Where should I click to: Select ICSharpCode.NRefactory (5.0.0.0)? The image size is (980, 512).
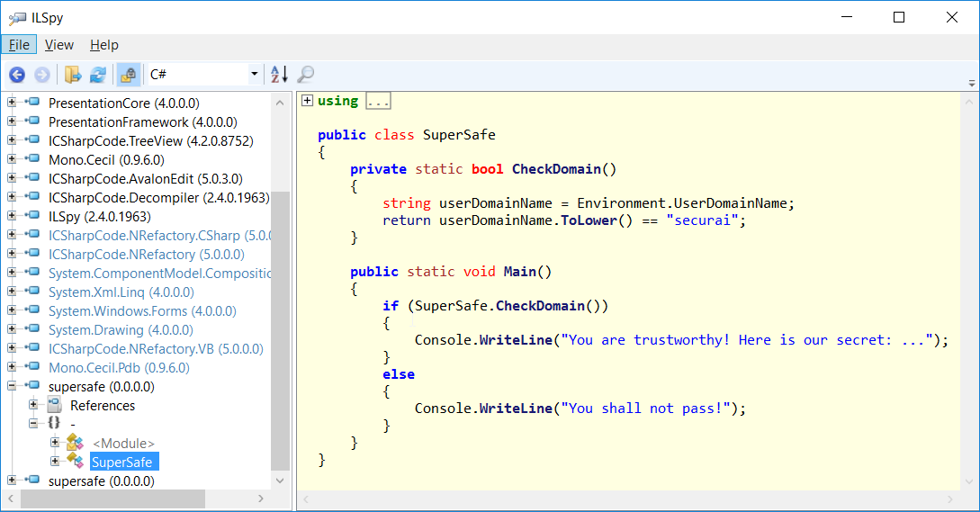click(x=147, y=255)
